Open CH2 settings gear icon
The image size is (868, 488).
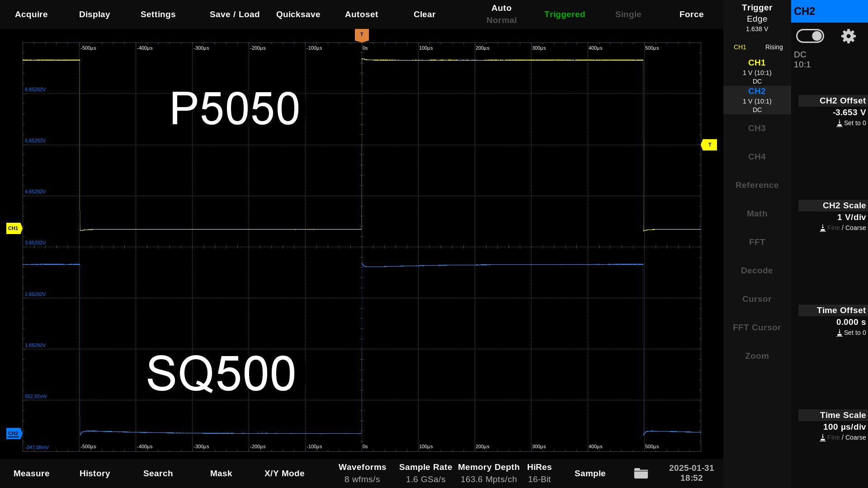[848, 36]
